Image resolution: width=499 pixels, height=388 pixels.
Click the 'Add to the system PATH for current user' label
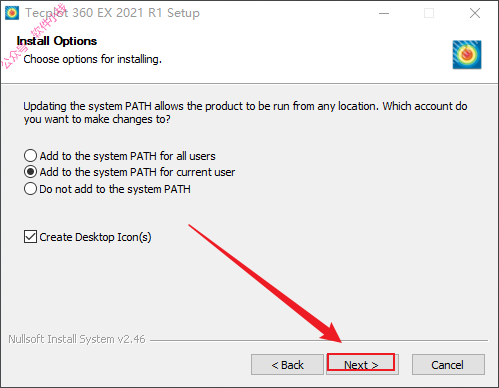point(137,172)
